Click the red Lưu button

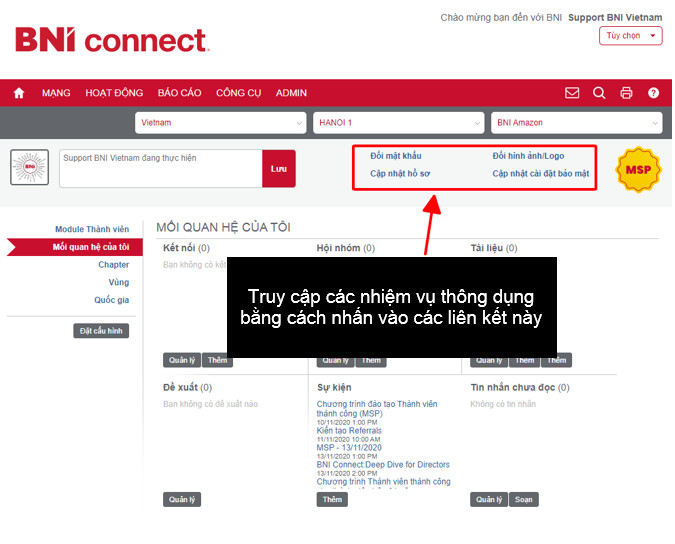(x=279, y=169)
